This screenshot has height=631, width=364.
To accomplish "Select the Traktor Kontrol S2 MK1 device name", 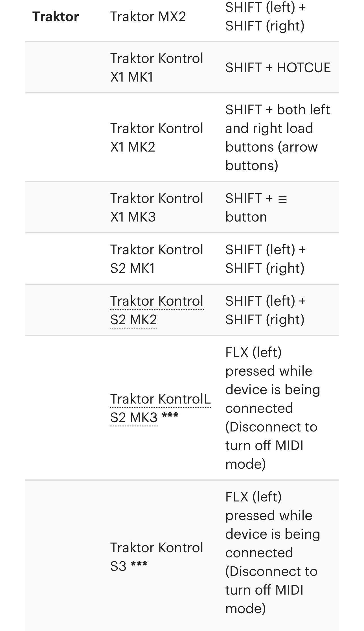I will [157, 259].
